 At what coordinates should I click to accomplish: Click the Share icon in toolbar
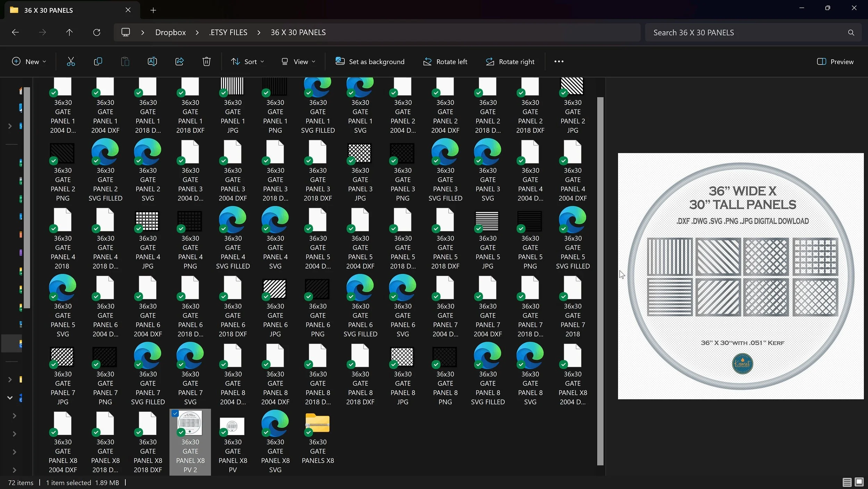pos(180,62)
